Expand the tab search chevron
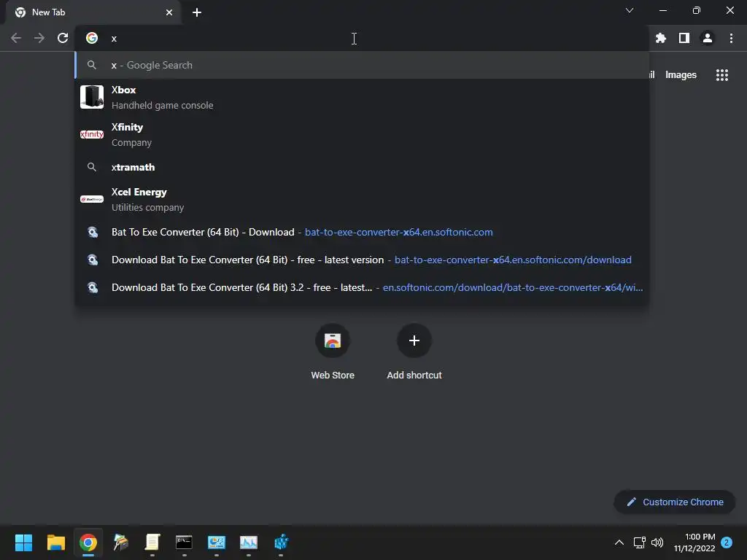Image resolution: width=747 pixels, height=560 pixels. [x=630, y=10]
